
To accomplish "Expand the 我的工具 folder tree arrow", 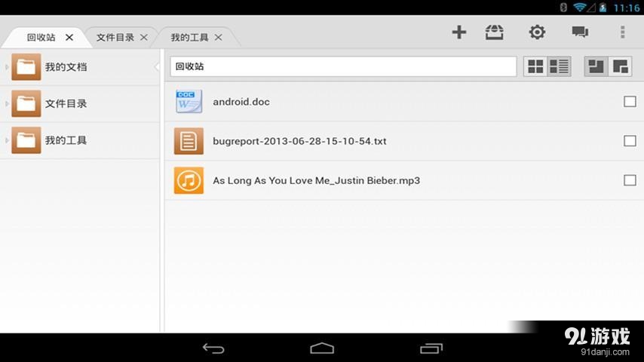I will pyautogui.click(x=7, y=140).
